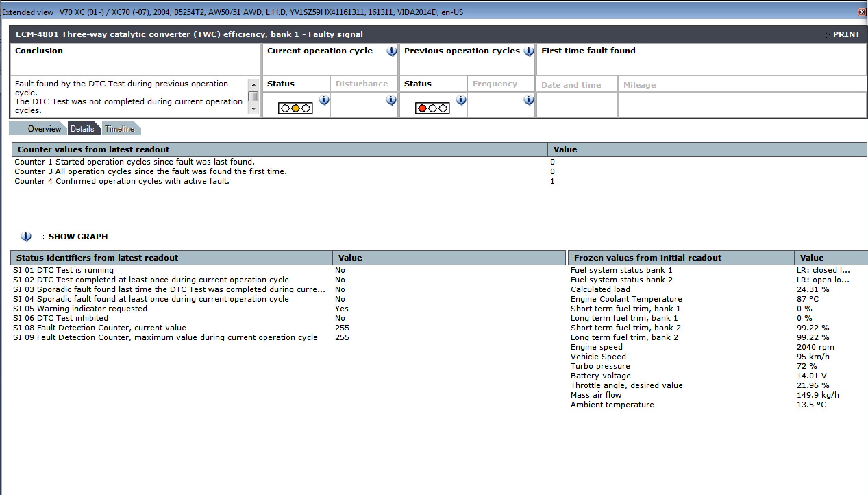Click info icon beside Previous operation cycles
The width and height of the screenshot is (868, 495).
pos(529,51)
